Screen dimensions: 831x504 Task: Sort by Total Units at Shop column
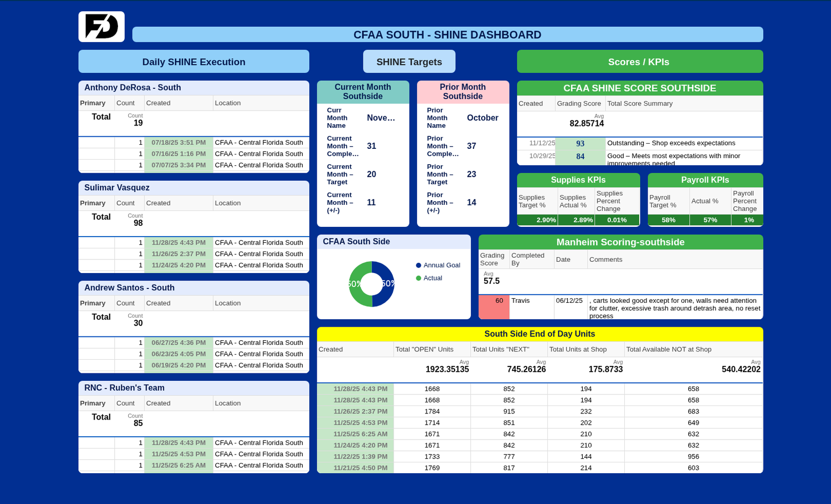pyautogui.click(x=578, y=350)
